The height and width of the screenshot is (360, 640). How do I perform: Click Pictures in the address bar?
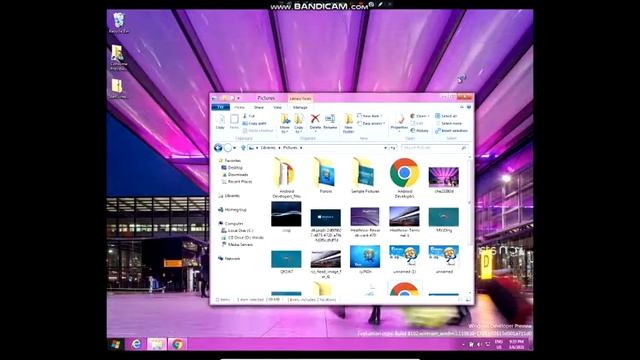click(290, 148)
